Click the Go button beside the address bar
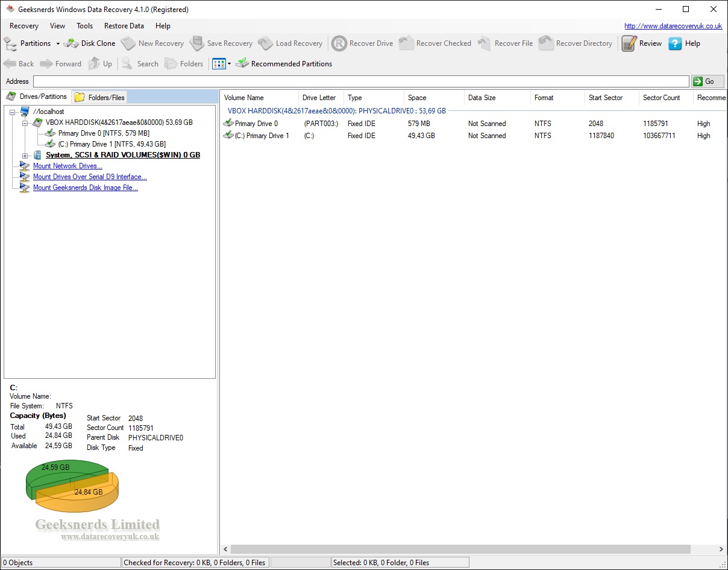728x570 pixels. pos(708,81)
